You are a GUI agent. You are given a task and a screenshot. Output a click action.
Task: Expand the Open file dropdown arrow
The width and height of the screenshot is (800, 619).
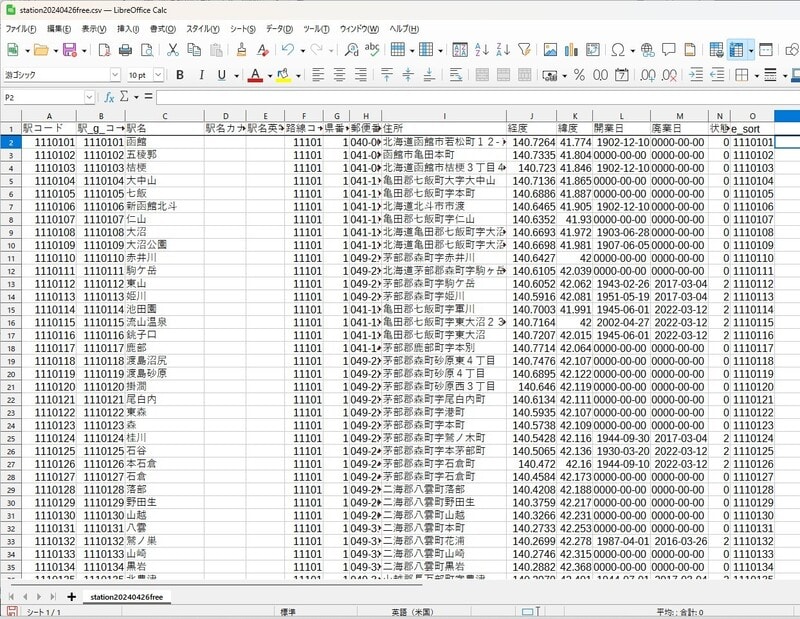tap(56, 50)
